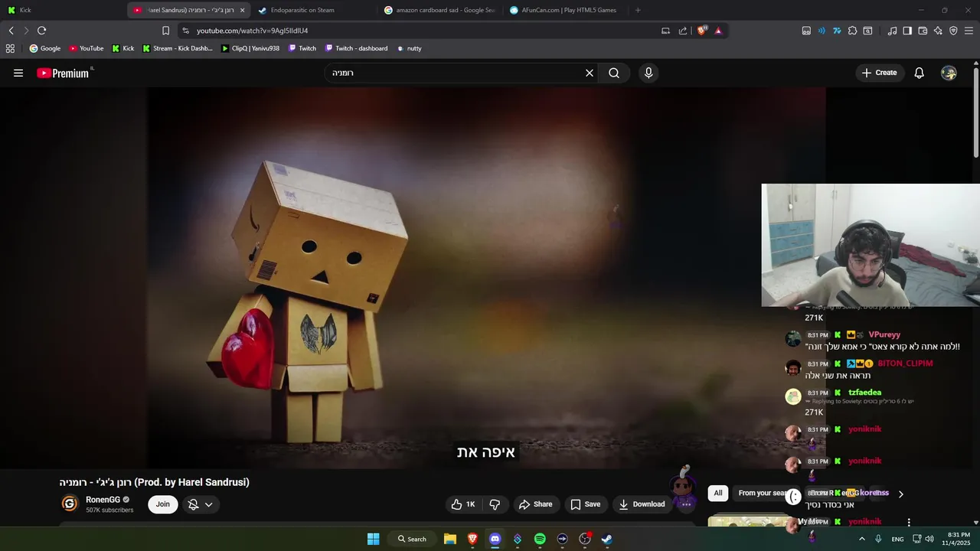The height and width of the screenshot is (551, 980).
Task: Open ClipQ | Yanivu938 bookmark
Action: point(250,48)
